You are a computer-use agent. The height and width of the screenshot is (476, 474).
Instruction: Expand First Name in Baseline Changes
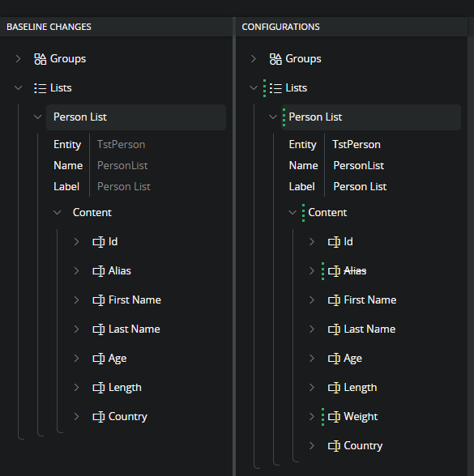[76, 300]
